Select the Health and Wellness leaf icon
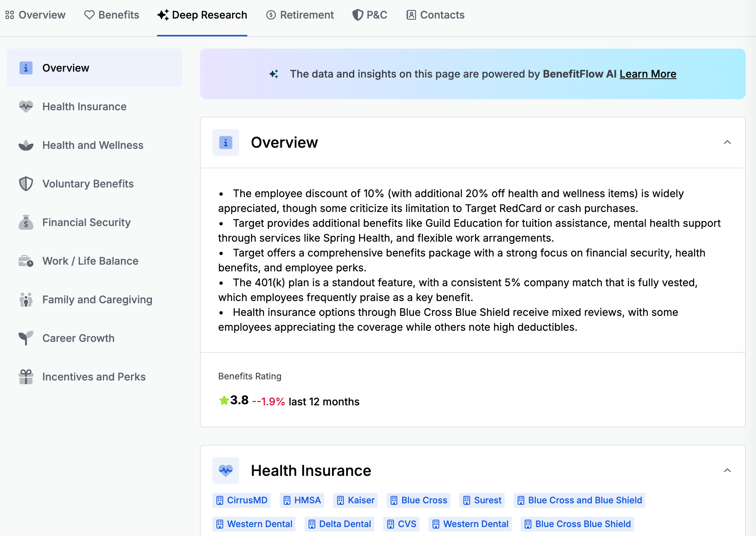The height and width of the screenshot is (536, 756). tap(25, 145)
